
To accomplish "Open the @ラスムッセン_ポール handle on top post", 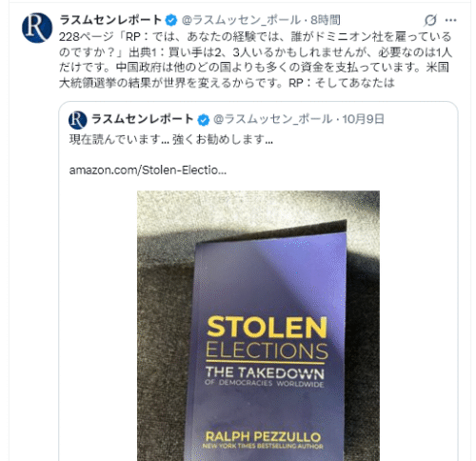I will [241, 20].
